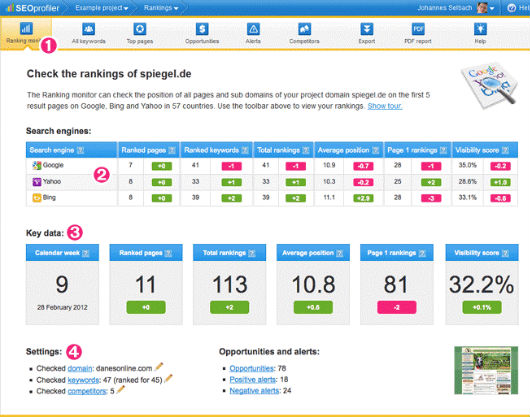This screenshot has width=530, height=417.
Task: Open the Opportunities link
Action: [x=251, y=368]
